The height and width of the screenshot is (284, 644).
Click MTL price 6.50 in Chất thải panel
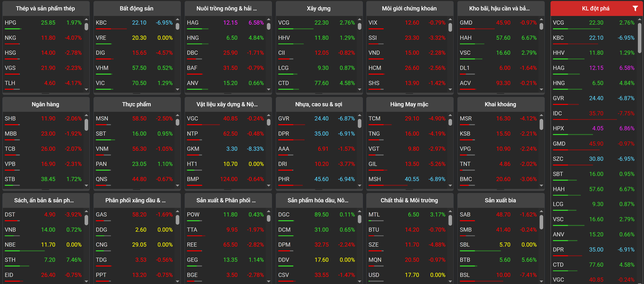click(414, 215)
